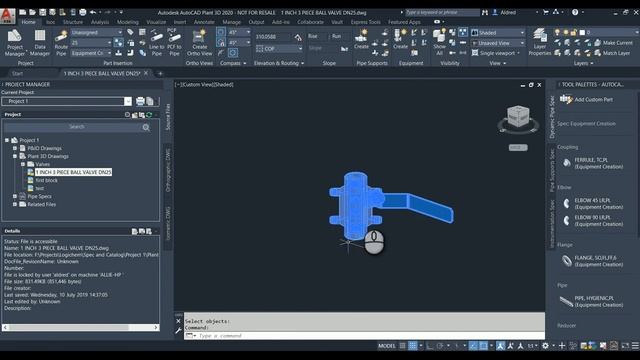640x360 pixels.
Task: Switch to the Collaborate ribbon tab
Action: click(310, 22)
